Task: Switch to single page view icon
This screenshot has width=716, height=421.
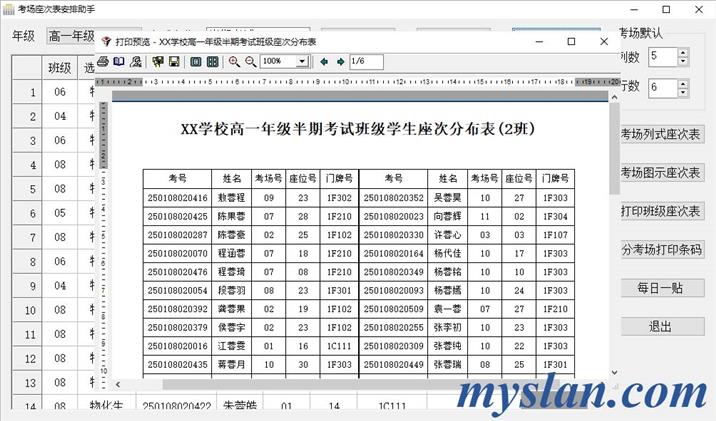Action: [x=196, y=61]
